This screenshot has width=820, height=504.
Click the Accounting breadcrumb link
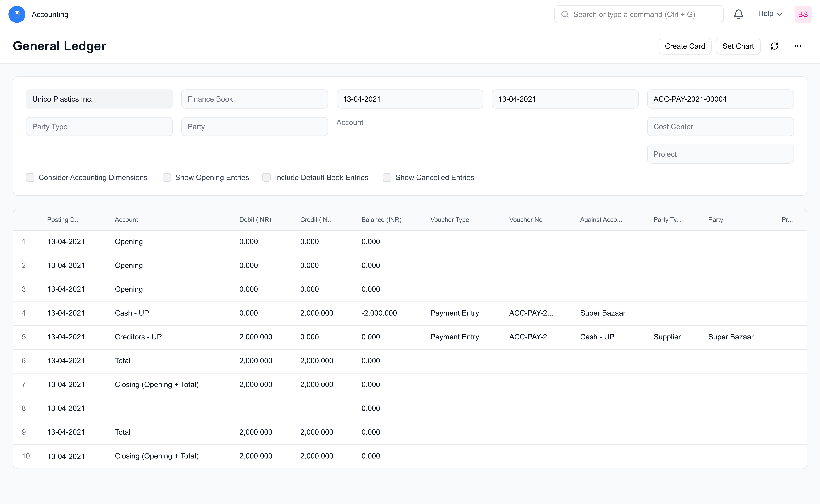(x=50, y=14)
